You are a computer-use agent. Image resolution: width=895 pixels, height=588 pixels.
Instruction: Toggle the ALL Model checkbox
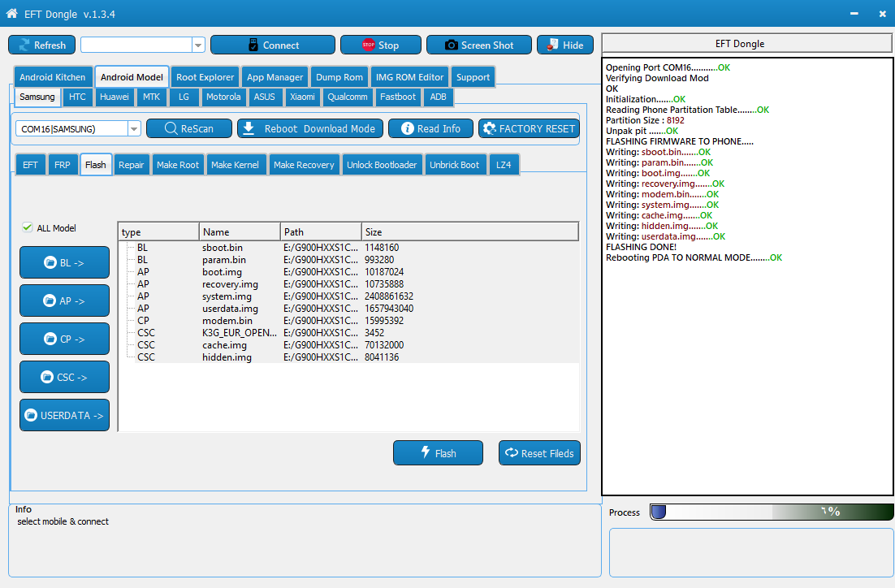click(27, 227)
